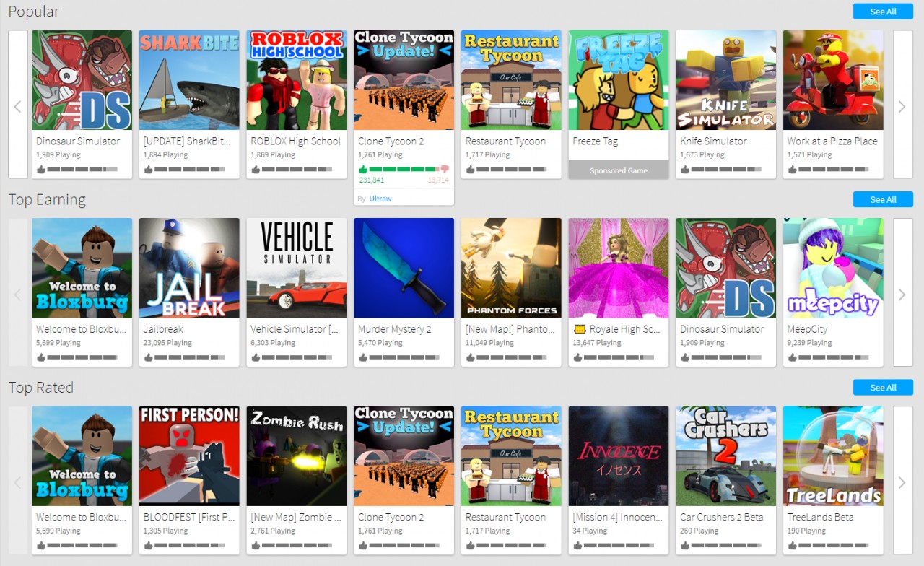Open the Knife Simulator thumbnail
This screenshot has height=566, width=924.
pyautogui.click(x=725, y=80)
